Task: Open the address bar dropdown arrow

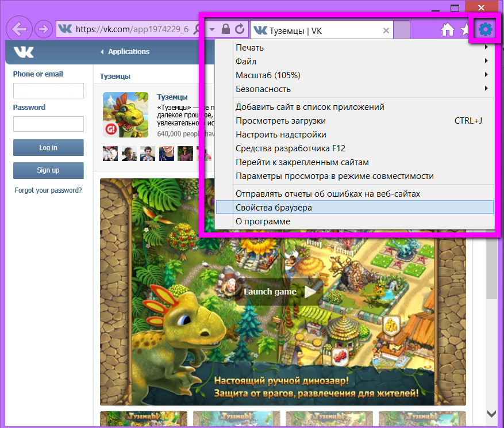Action: pos(212,29)
